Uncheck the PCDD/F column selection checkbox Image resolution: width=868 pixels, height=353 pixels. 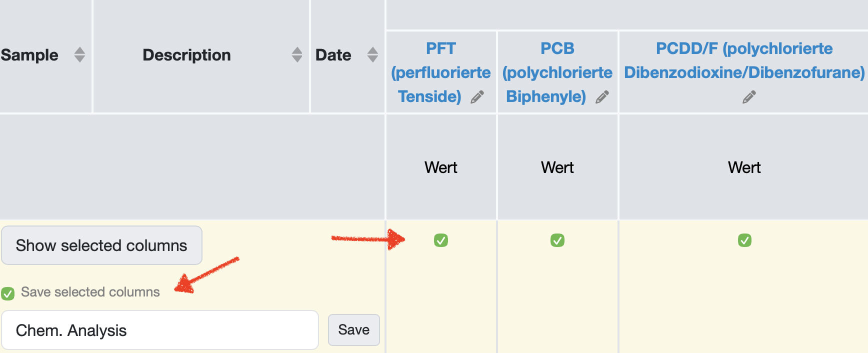tap(744, 240)
